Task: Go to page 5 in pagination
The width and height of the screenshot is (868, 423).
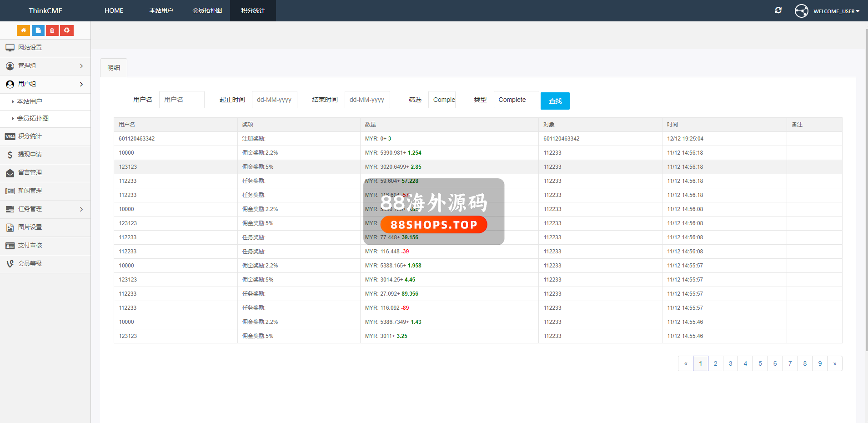Action: click(760, 363)
